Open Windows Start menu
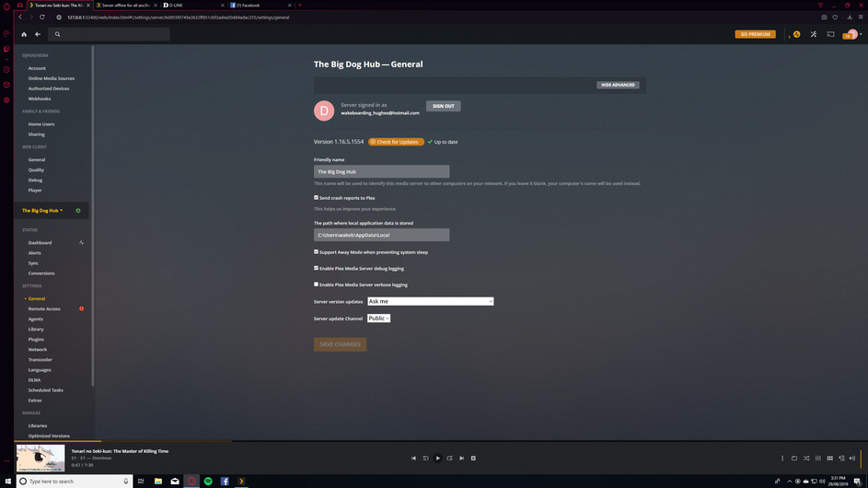This screenshot has height=488, width=868. 7,481
